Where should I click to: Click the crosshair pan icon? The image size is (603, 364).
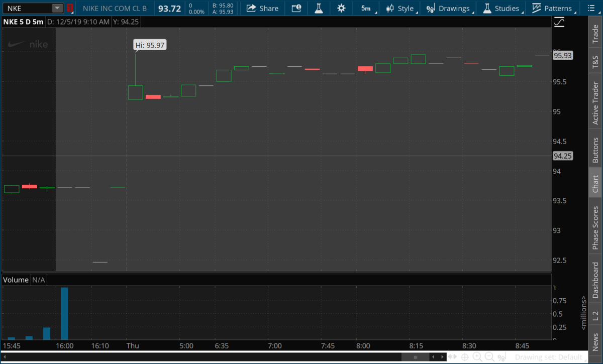pos(465,357)
